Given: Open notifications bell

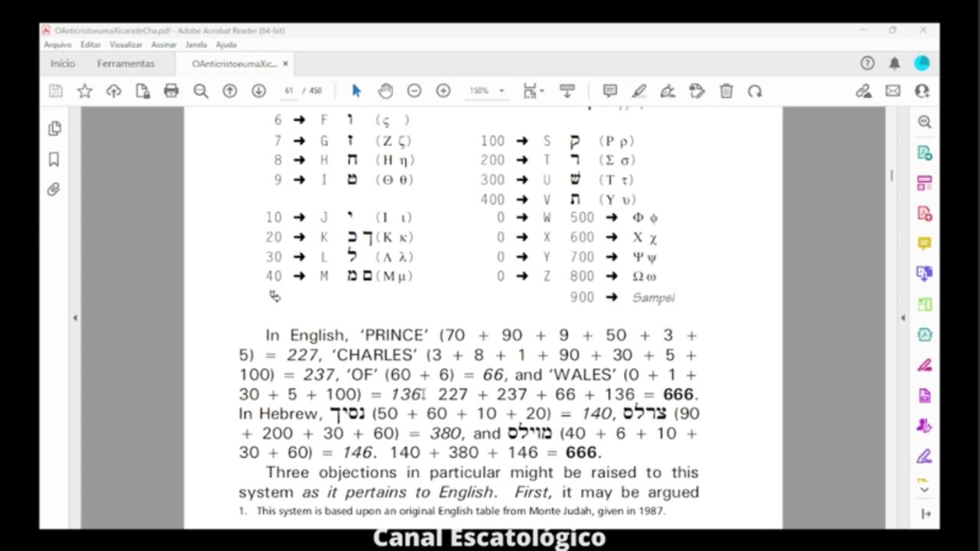Looking at the screenshot, I should pos(894,64).
